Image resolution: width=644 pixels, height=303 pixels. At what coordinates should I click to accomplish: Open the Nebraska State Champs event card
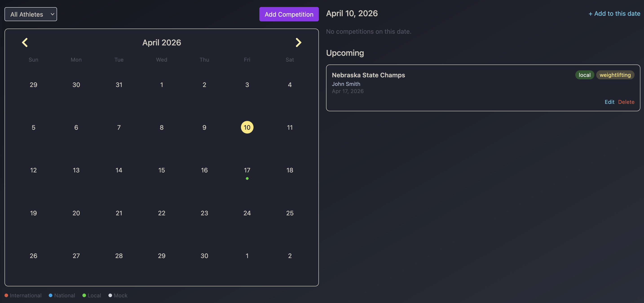coord(368,75)
